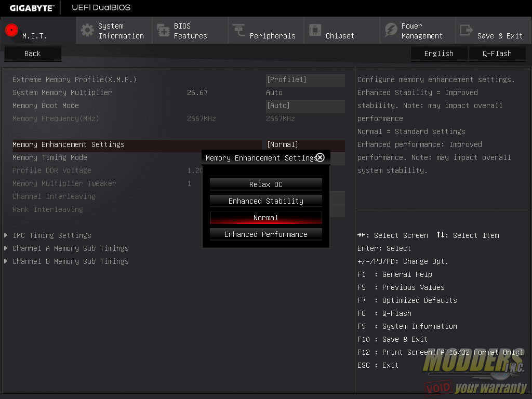Click Memory Frequency(MHz) label
This screenshot has height=399, width=532.
click(56, 118)
